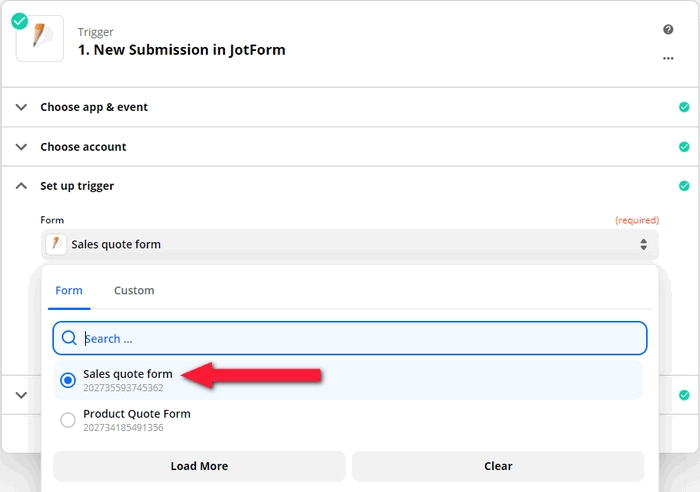Focus the Search input field

click(350, 338)
